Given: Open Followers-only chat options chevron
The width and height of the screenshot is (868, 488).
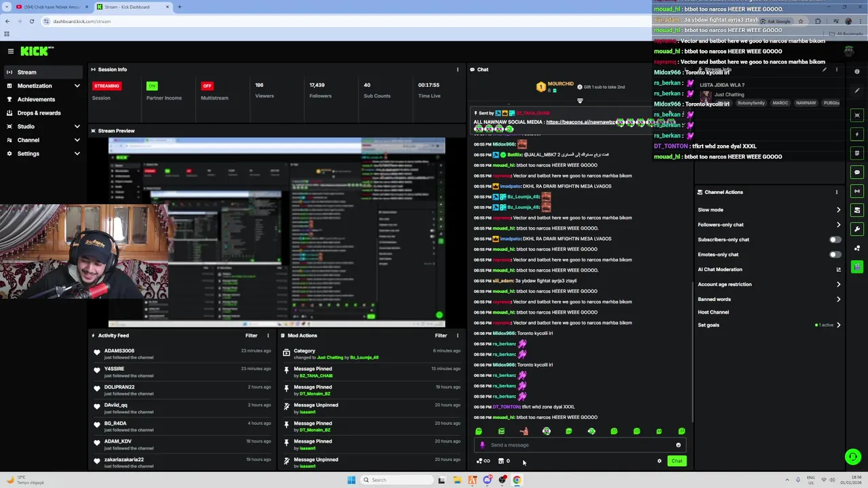Looking at the screenshot, I should tap(838, 225).
